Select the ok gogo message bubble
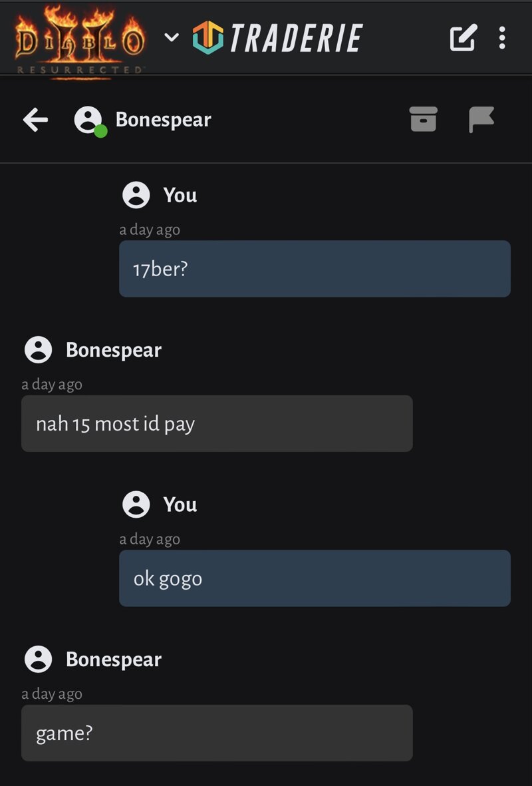The width and height of the screenshot is (532, 786). [315, 578]
